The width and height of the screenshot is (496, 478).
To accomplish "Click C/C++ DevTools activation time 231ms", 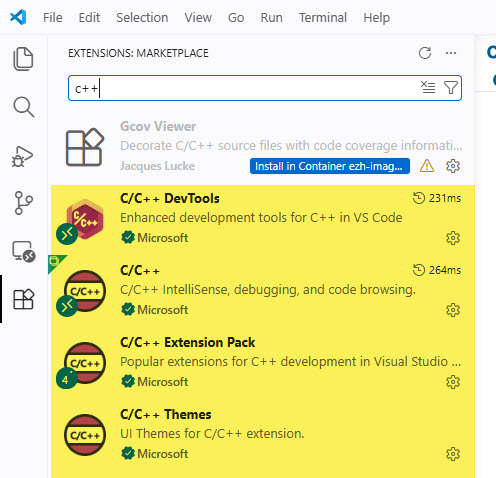I will (x=437, y=198).
